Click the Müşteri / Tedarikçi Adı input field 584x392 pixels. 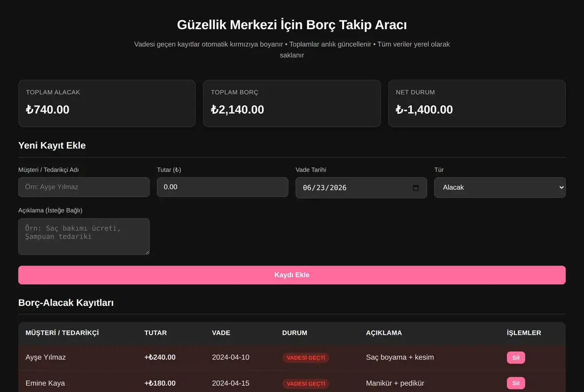84,187
